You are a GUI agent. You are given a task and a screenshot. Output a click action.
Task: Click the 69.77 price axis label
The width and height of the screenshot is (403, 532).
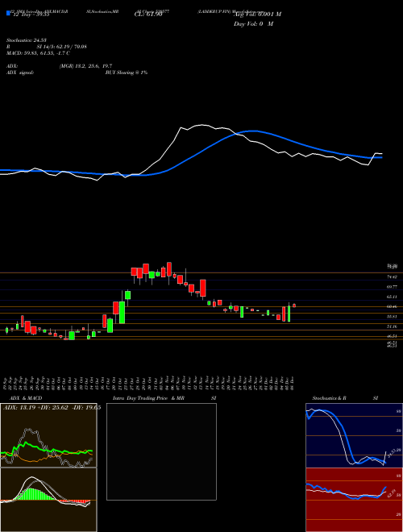tap(393, 287)
